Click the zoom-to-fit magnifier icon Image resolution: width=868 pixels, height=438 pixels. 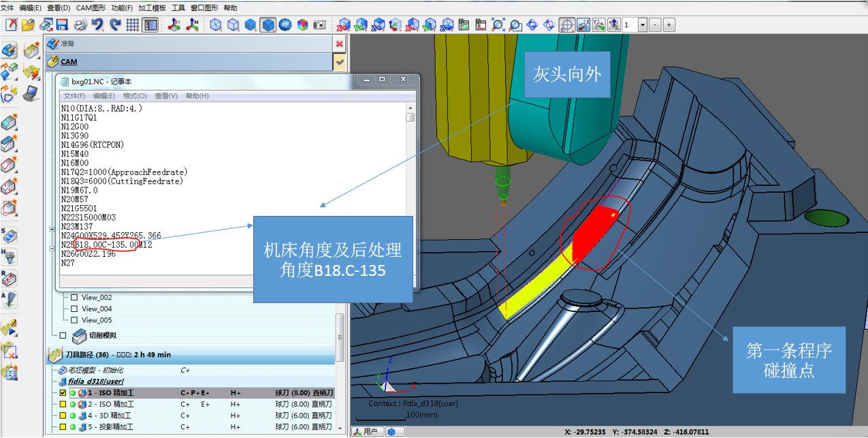click(x=498, y=25)
